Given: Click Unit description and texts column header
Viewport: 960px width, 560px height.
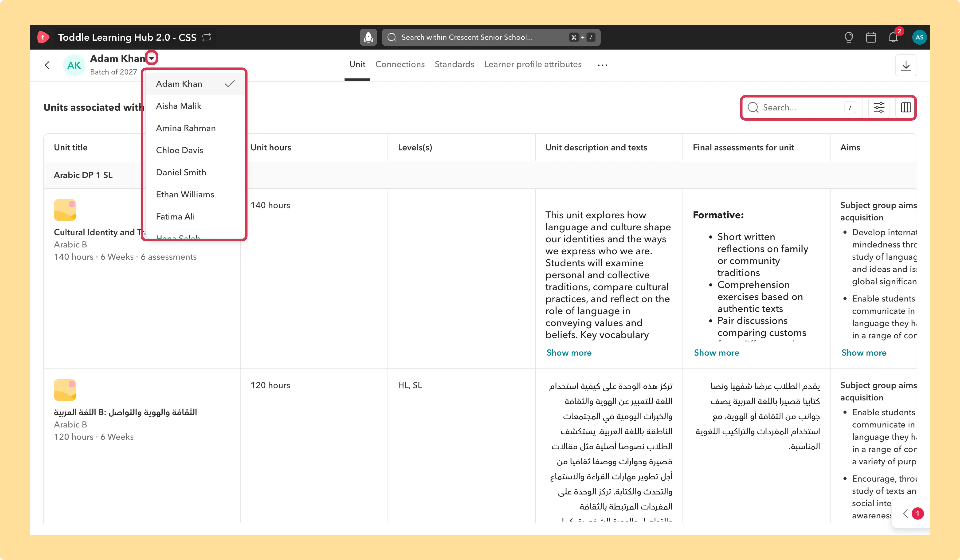Looking at the screenshot, I should (609, 147).
